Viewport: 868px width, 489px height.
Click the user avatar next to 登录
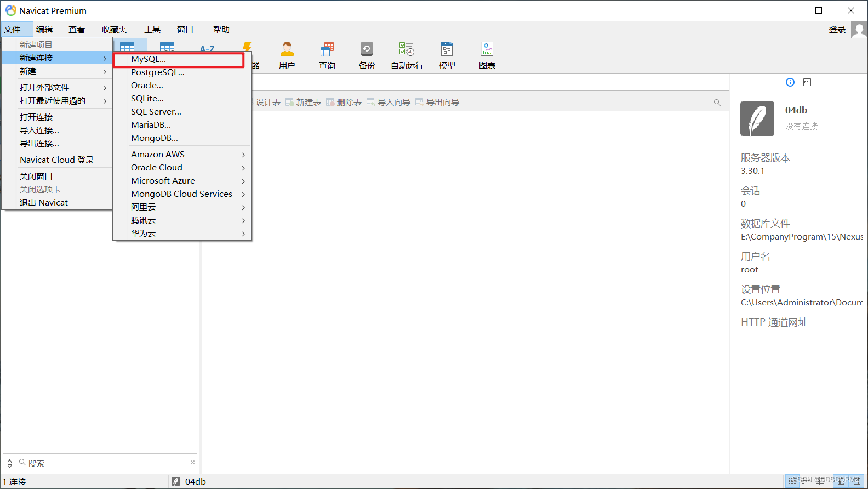pos(859,30)
